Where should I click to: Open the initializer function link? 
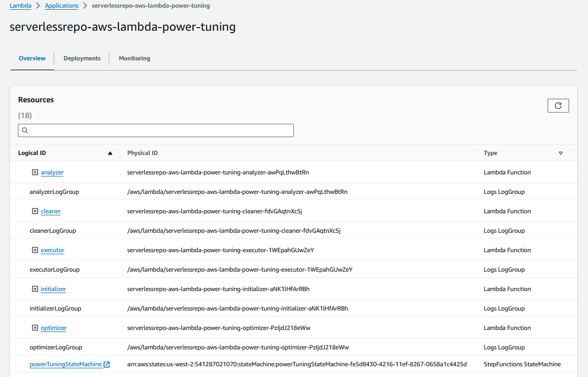[53, 289]
